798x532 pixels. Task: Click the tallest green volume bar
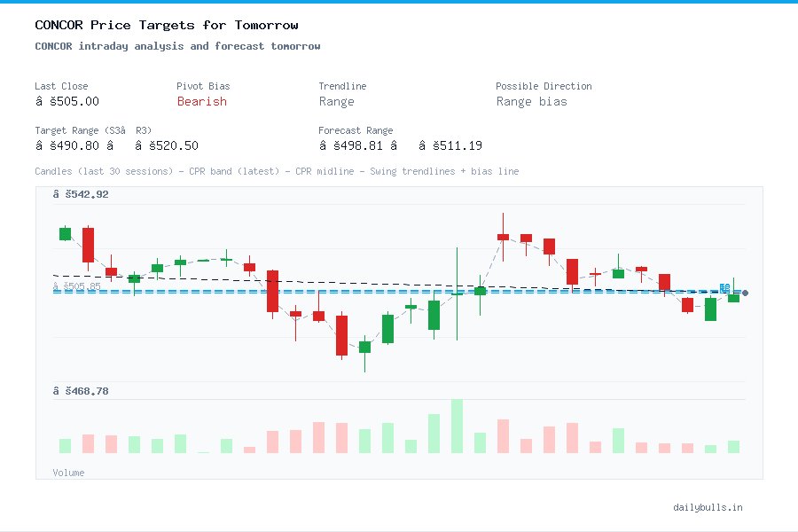pos(458,426)
